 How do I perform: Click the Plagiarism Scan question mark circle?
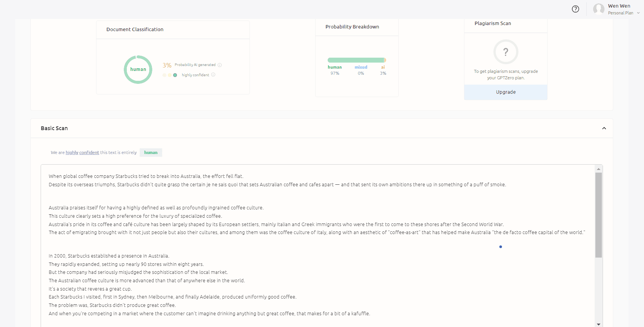[x=505, y=52]
